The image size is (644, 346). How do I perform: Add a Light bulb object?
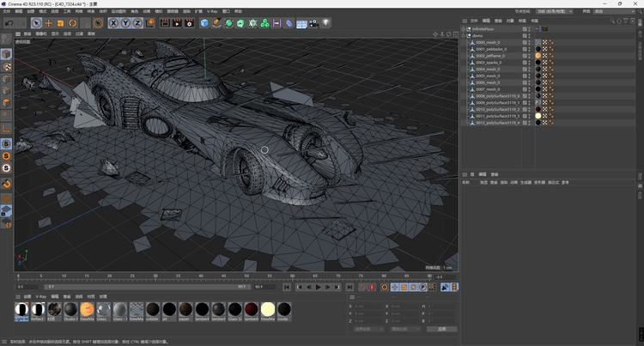coord(325,23)
